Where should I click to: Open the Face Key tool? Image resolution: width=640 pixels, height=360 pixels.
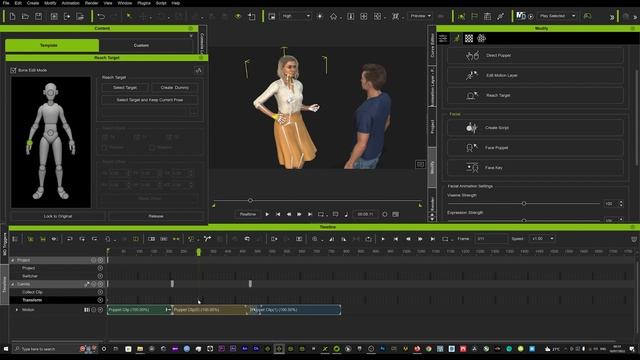click(x=535, y=168)
